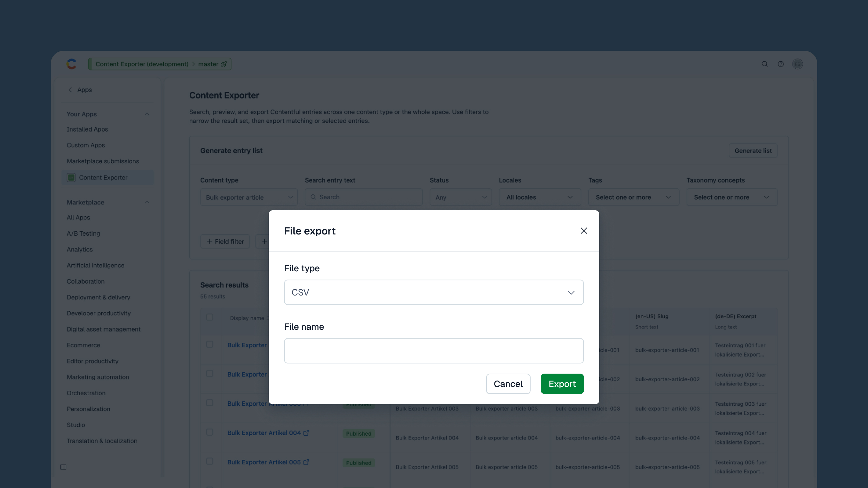Open Deployment & delivery category

(x=98, y=297)
